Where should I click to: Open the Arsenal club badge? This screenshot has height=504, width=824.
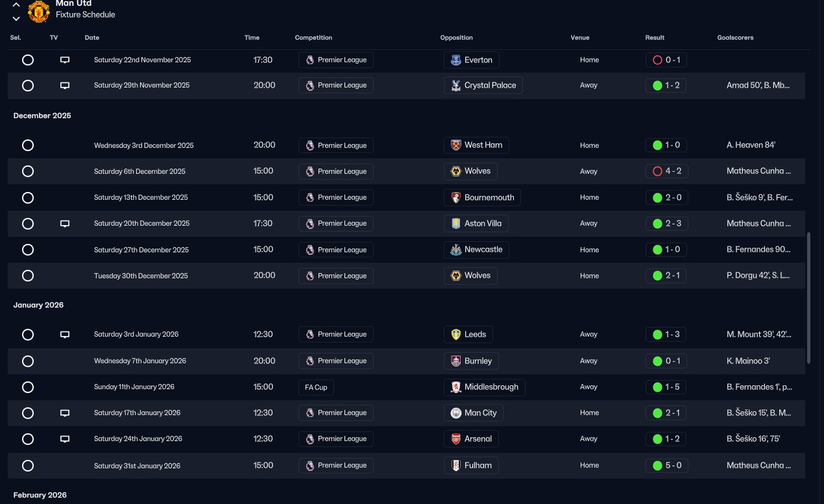click(x=455, y=439)
